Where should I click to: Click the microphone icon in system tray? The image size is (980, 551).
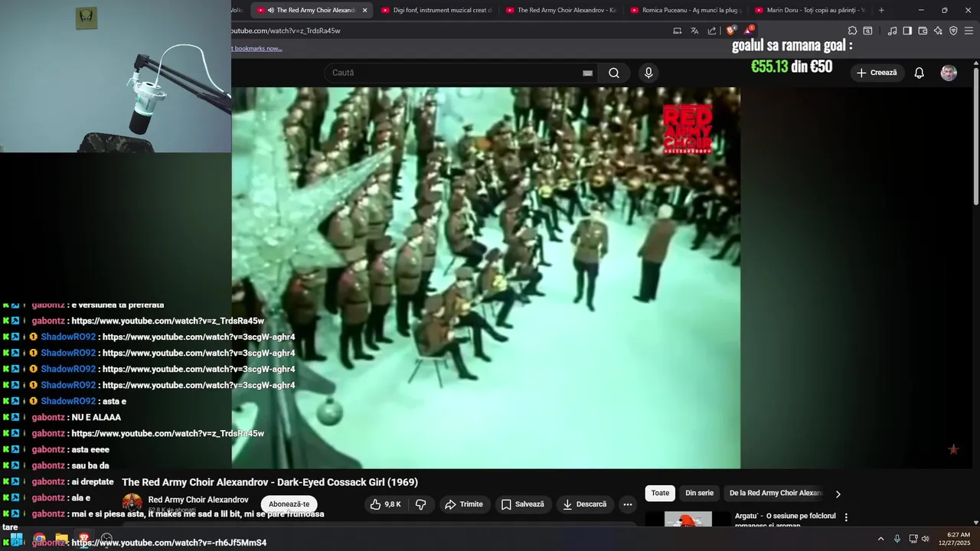[897, 539]
